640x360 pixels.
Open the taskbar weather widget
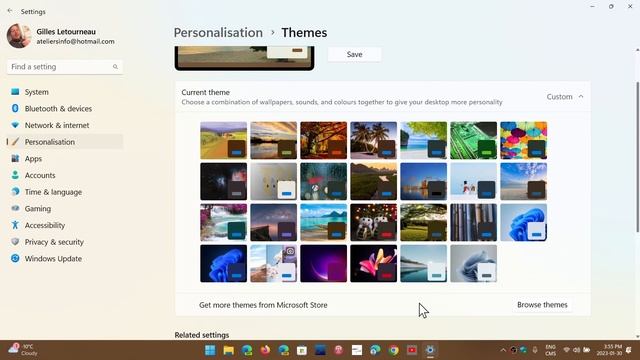click(x=22, y=350)
